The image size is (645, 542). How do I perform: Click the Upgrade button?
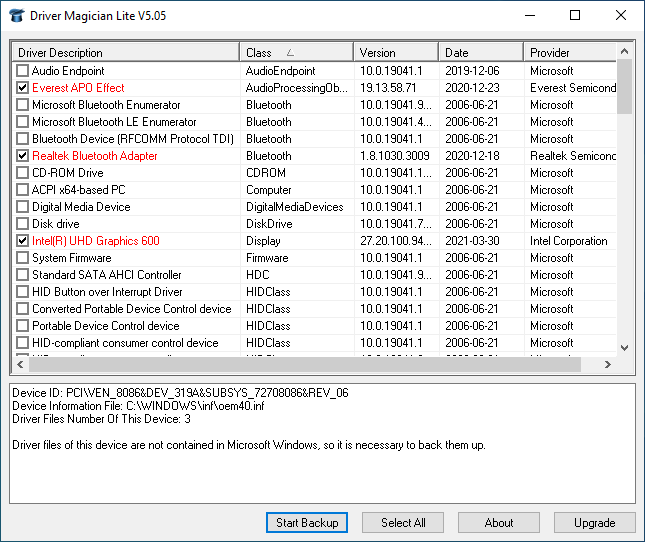[x=594, y=522]
